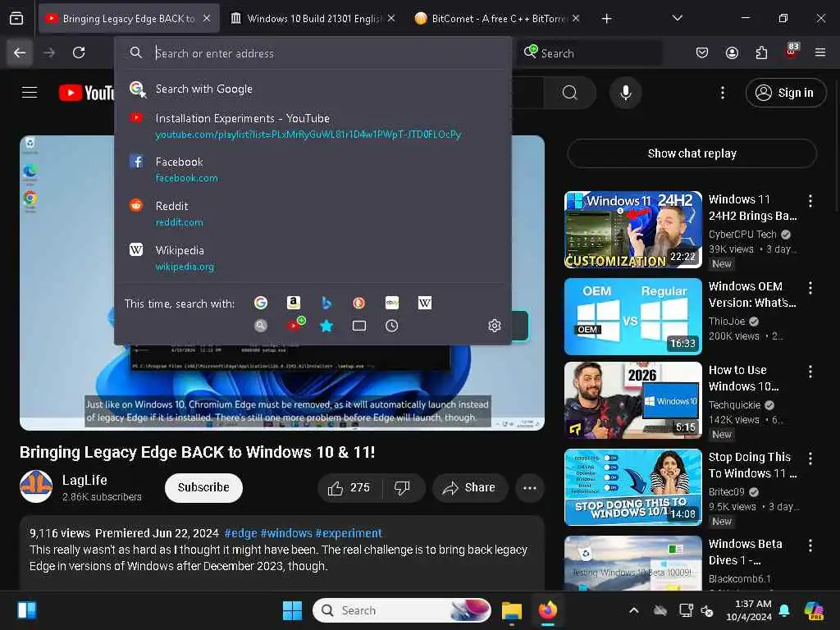This screenshot has height=630, width=840.
Task: Select Installation Experiments - YouTube suggestion
Action: 313,126
